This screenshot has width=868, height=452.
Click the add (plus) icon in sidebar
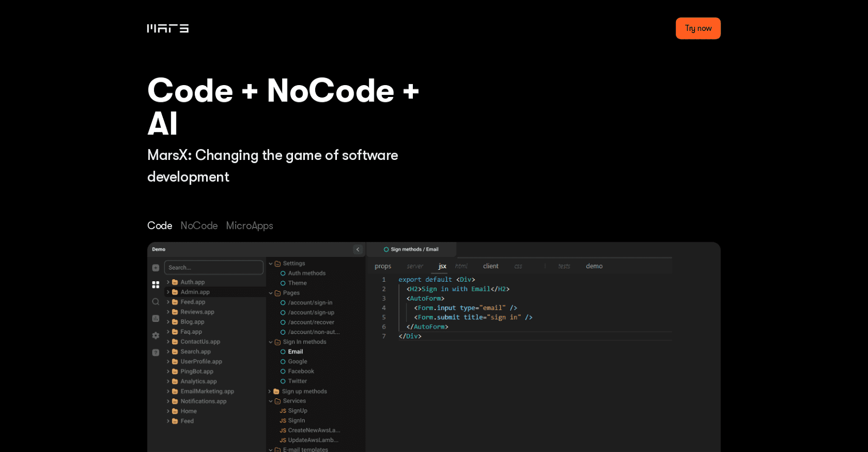coord(156,268)
